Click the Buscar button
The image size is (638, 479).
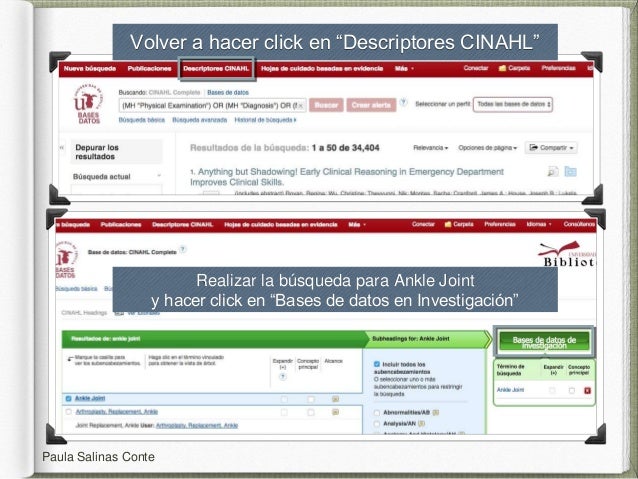coord(326,105)
